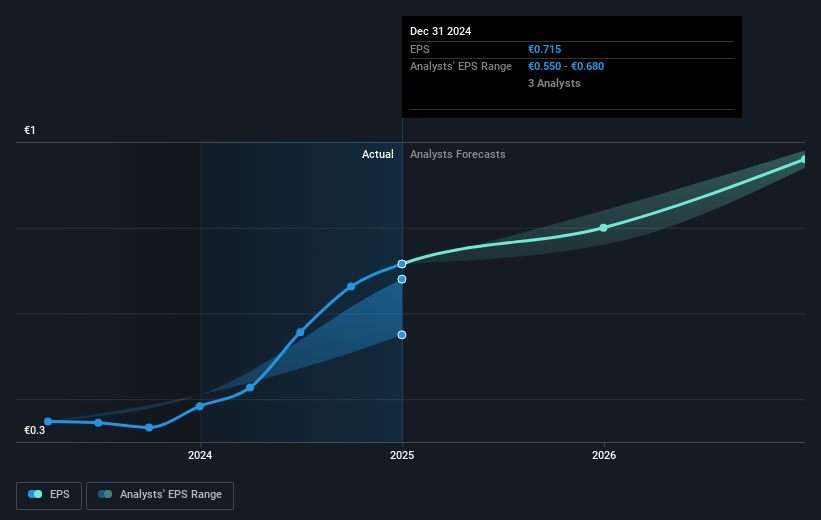The height and width of the screenshot is (520, 821).
Task: Click the Actual section label
Action: (x=378, y=154)
